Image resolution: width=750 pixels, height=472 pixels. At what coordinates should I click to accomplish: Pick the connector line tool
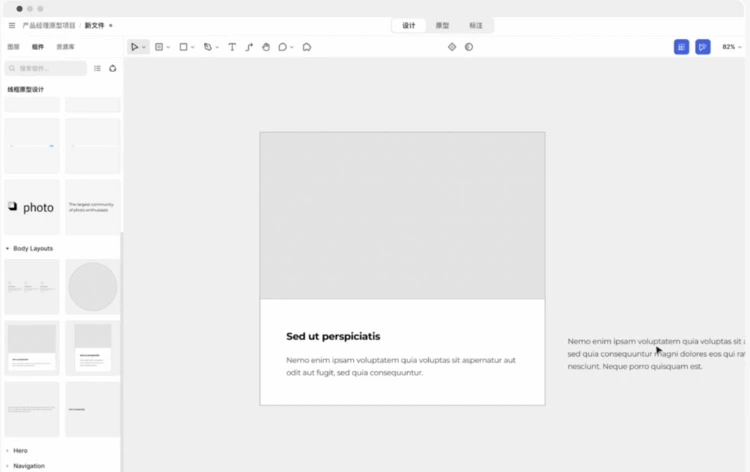click(249, 47)
